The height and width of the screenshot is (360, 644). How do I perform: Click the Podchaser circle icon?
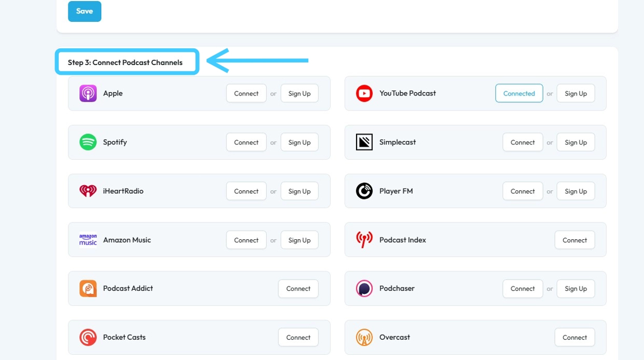pos(364,289)
